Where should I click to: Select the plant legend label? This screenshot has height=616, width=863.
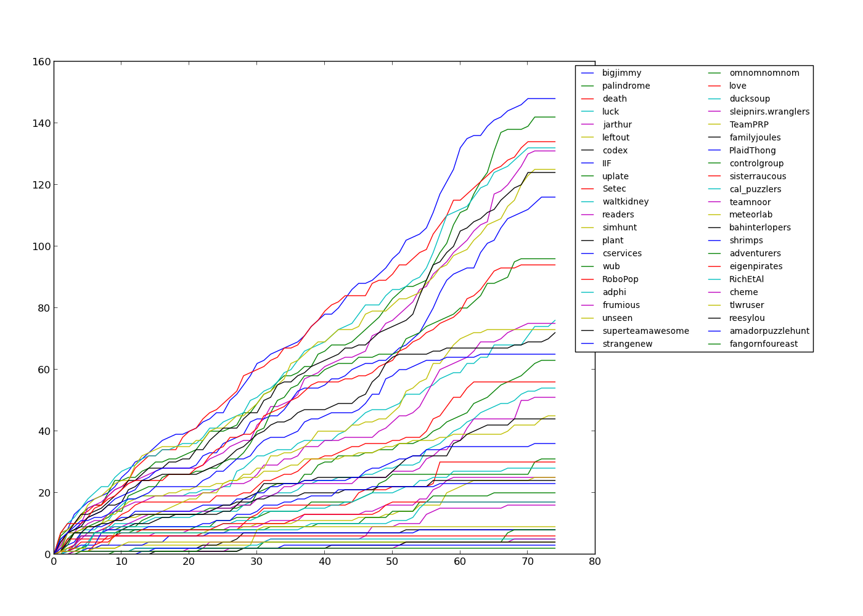coord(613,240)
